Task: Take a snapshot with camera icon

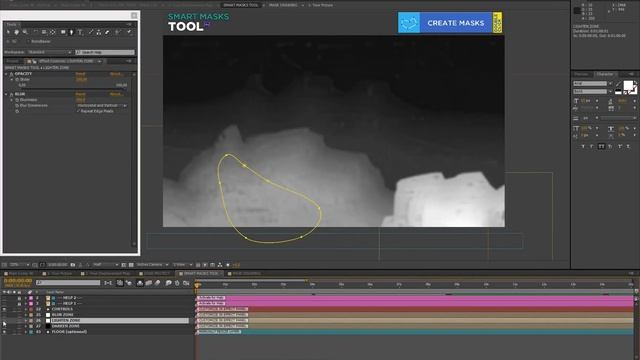Action: point(73,265)
